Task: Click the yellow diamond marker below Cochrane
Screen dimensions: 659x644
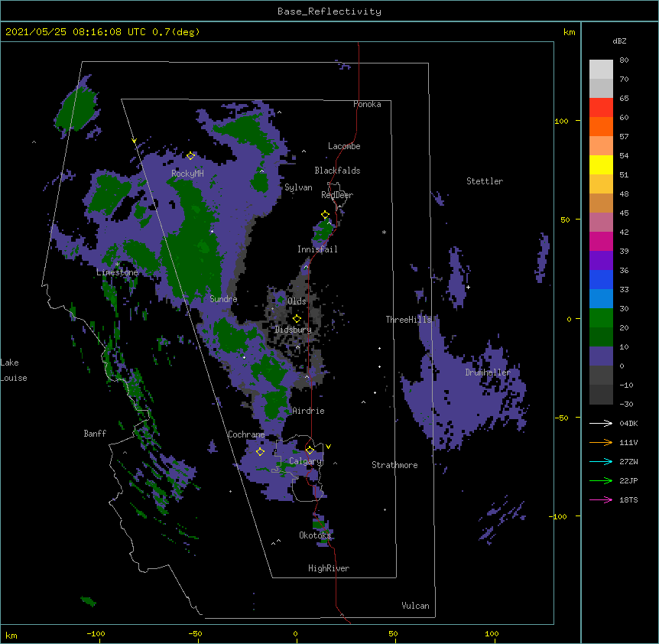Action: tap(260, 451)
